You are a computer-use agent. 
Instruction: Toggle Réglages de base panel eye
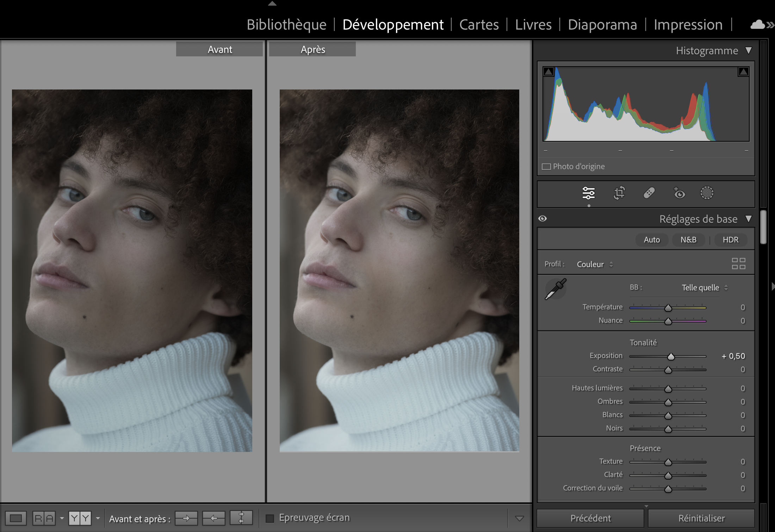542,219
